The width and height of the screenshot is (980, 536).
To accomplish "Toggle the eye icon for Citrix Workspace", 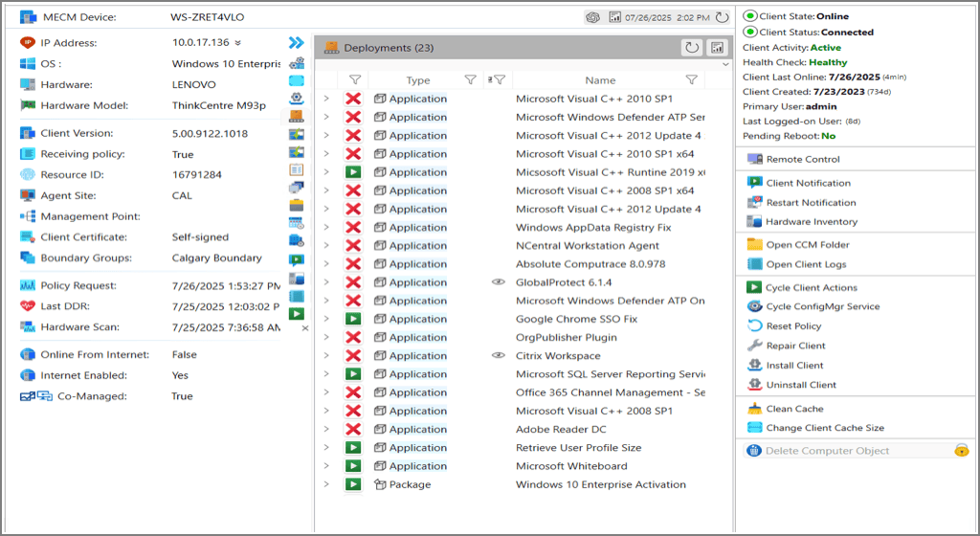I will 498,355.
